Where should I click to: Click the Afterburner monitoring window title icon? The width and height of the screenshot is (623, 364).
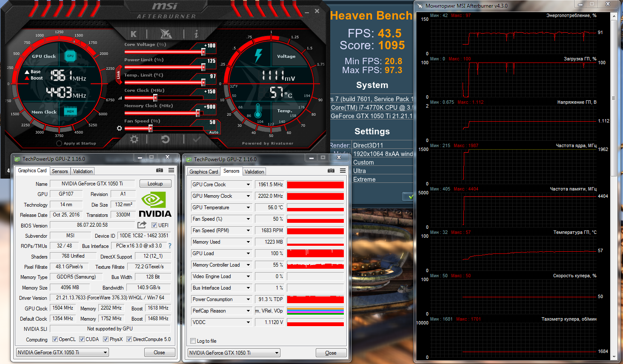point(420,6)
